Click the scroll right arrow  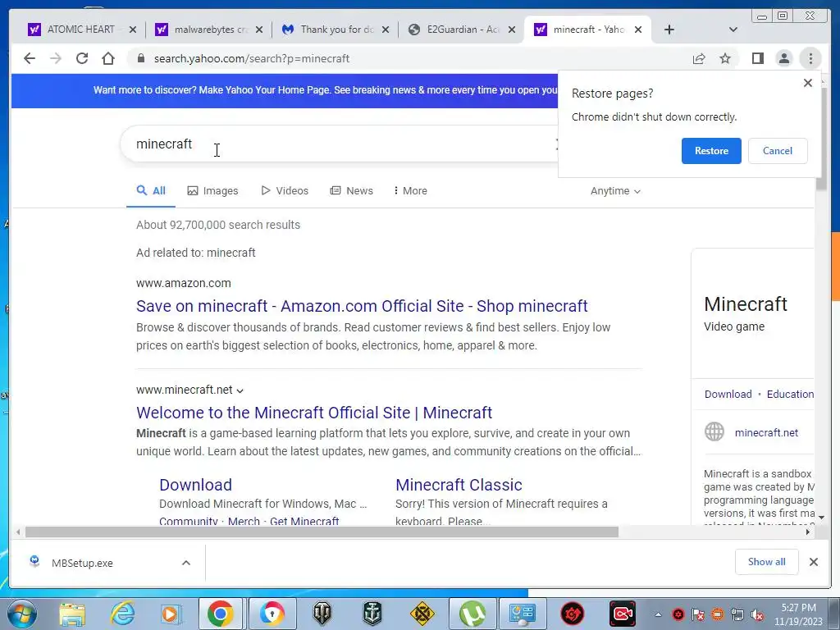[x=808, y=532]
